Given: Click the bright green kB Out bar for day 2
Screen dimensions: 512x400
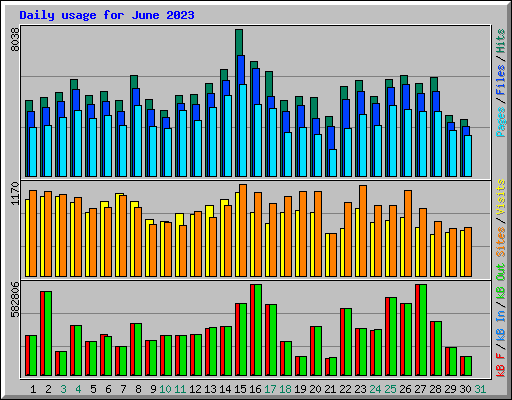Looking at the screenshot, I should [48, 334].
